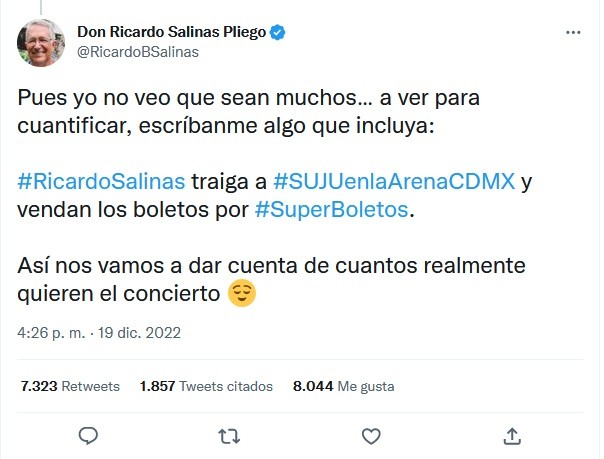Open the #RicardoSalinas hashtag

click(x=102, y=181)
